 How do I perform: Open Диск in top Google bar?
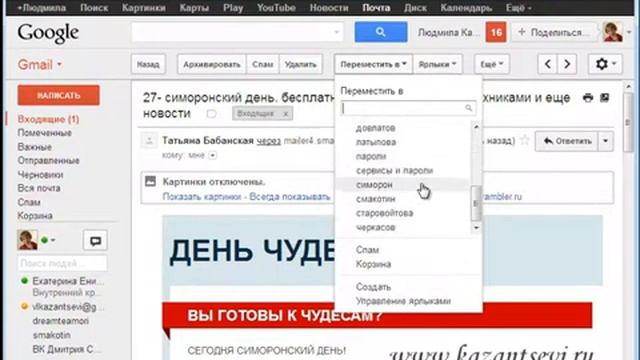415,8
